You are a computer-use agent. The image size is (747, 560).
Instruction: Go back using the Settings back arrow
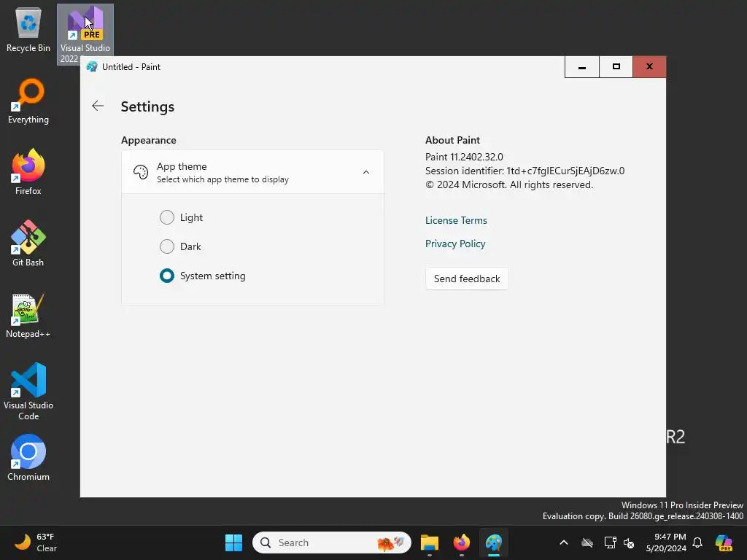click(98, 106)
